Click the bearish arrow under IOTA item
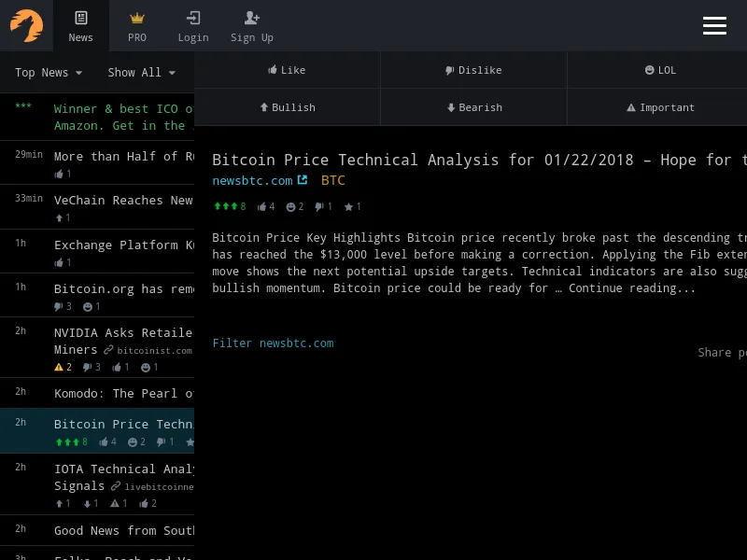The image size is (747, 560). (x=87, y=503)
